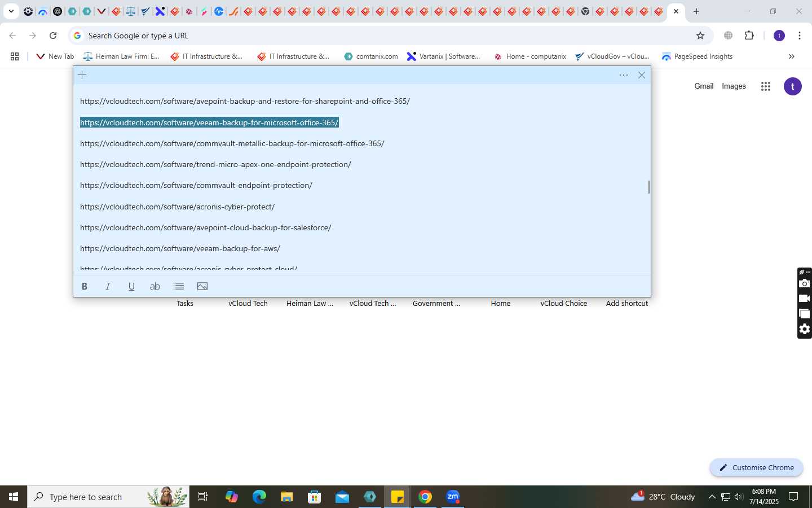Click the commvault-metallic-backup URL line
The width and height of the screenshot is (812, 508).
click(x=232, y=143)
